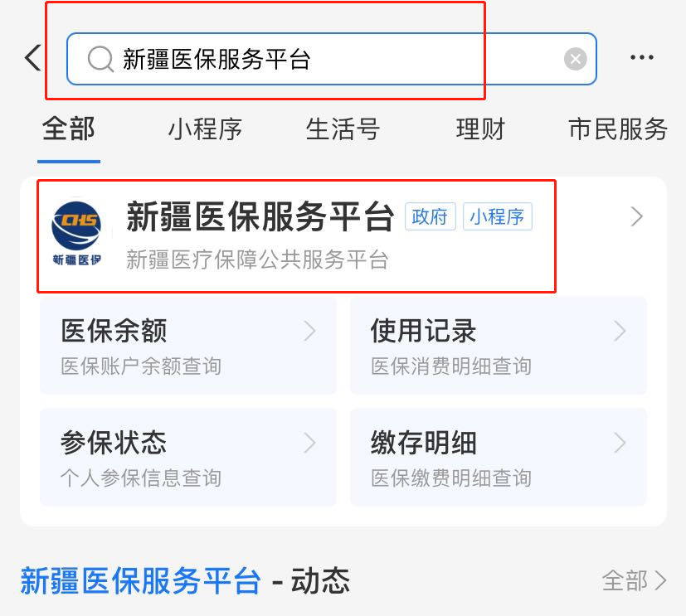Open the 市民服务 tab
Image resolution: width=686 pixels, height=616 pixels.
[618, 129]
